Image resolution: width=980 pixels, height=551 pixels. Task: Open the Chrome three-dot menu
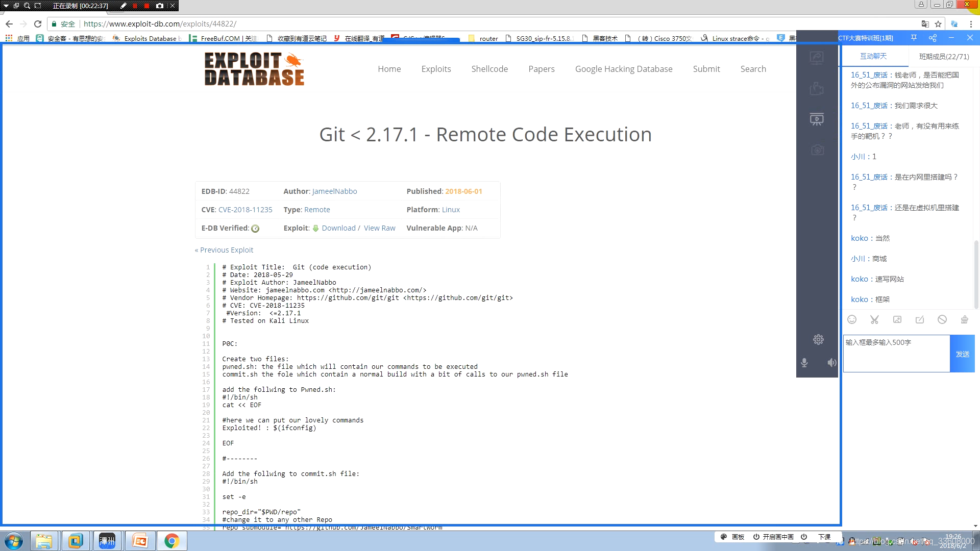point(971,24)
